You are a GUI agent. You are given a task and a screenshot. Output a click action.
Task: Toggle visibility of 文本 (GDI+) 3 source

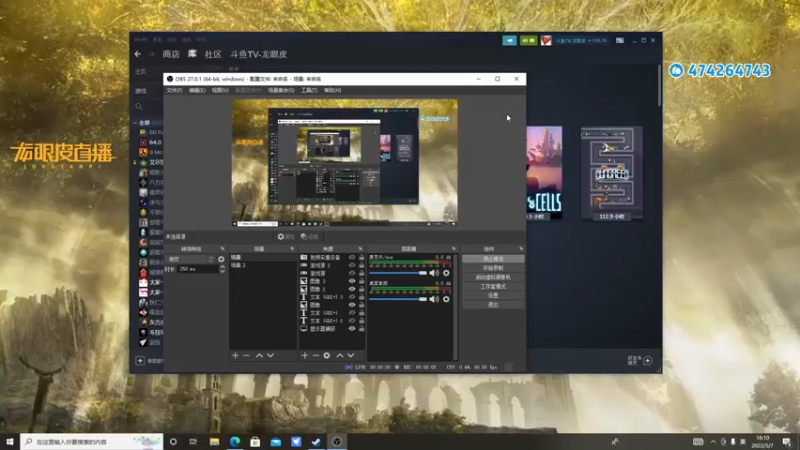352,297
